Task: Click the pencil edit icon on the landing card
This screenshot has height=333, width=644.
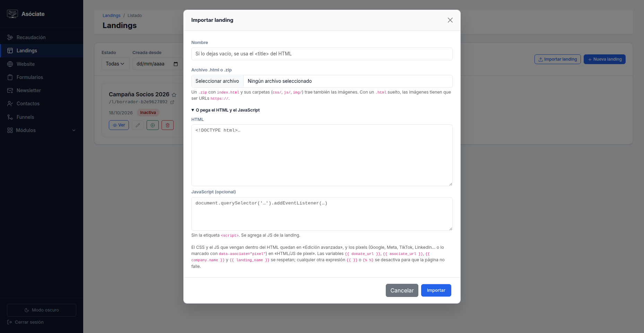Action: point(138,125)
